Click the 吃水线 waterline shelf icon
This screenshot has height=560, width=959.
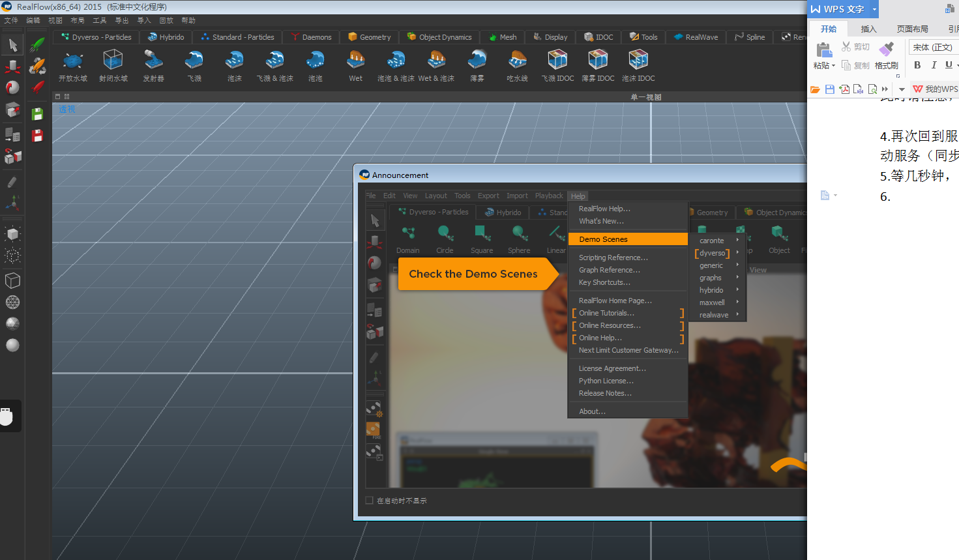click(518, 65)
